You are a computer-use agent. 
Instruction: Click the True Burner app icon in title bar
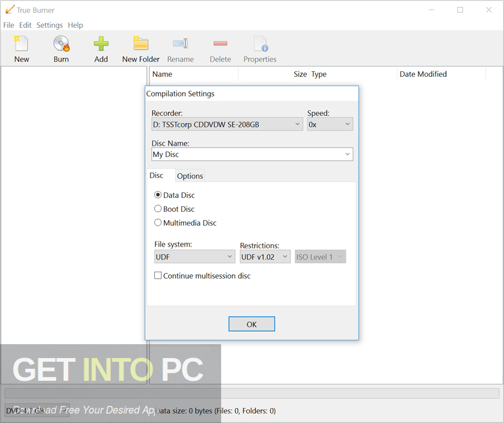click(x=9, y=9)
